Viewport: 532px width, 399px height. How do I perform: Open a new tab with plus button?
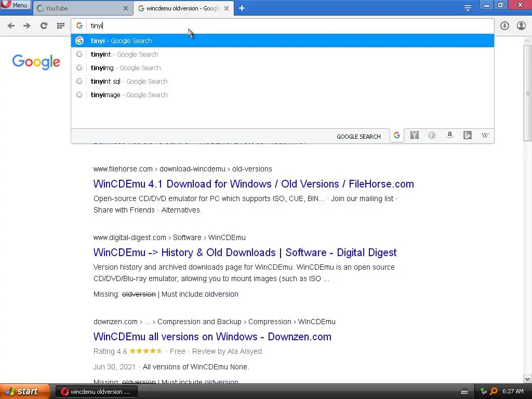pos(242,8)
